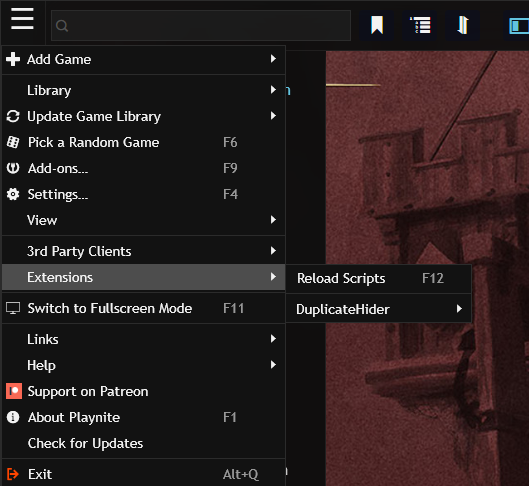Viewport: 529px width, 486px height.
Task: Click the Add-ons plug icon
Action: [13, 168]
